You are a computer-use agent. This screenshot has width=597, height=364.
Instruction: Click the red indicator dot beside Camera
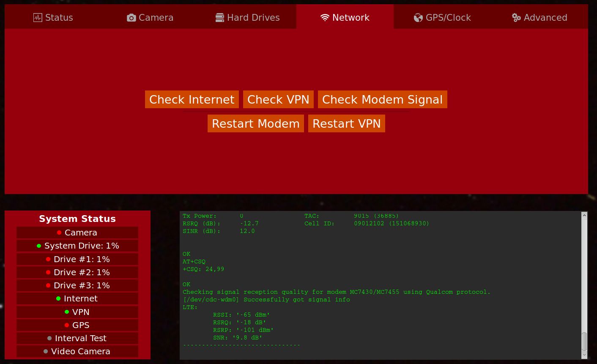point(59,233)
